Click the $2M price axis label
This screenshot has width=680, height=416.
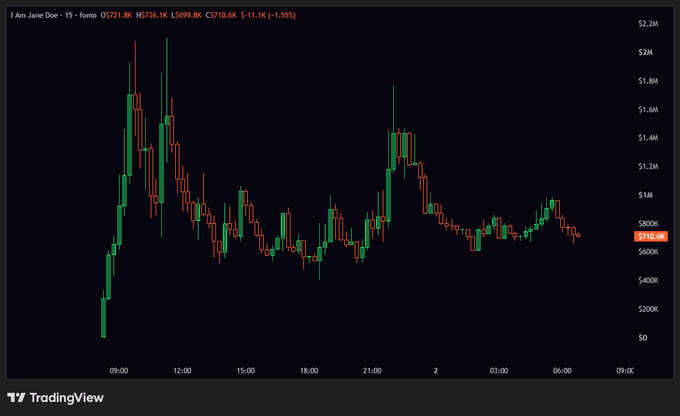(645, 52)
